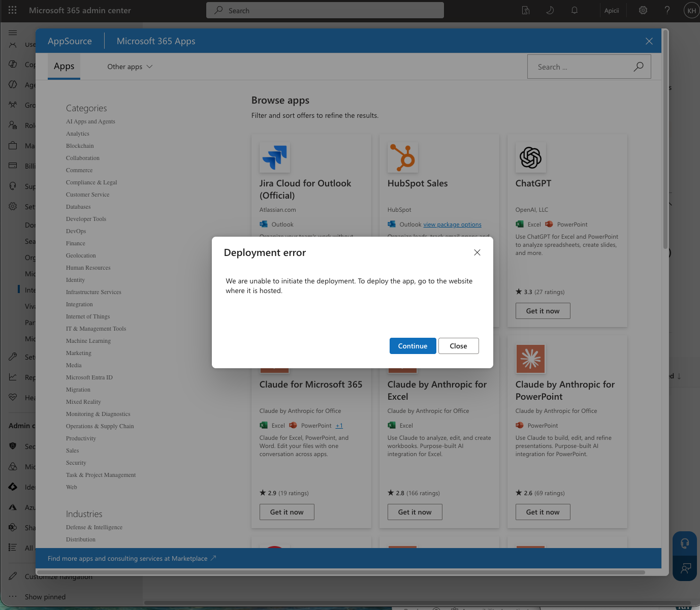The height and width of the screenshot is (610, 700).
Task: Click the Copilot icon in left navigation
Action: point(13,65)
